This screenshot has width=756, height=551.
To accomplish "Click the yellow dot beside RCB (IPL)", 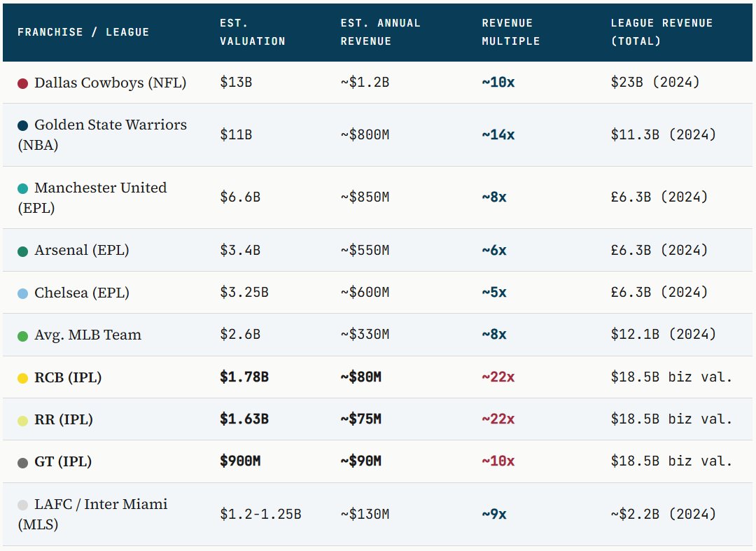I will pyautogui.click(x=22, y=378).
